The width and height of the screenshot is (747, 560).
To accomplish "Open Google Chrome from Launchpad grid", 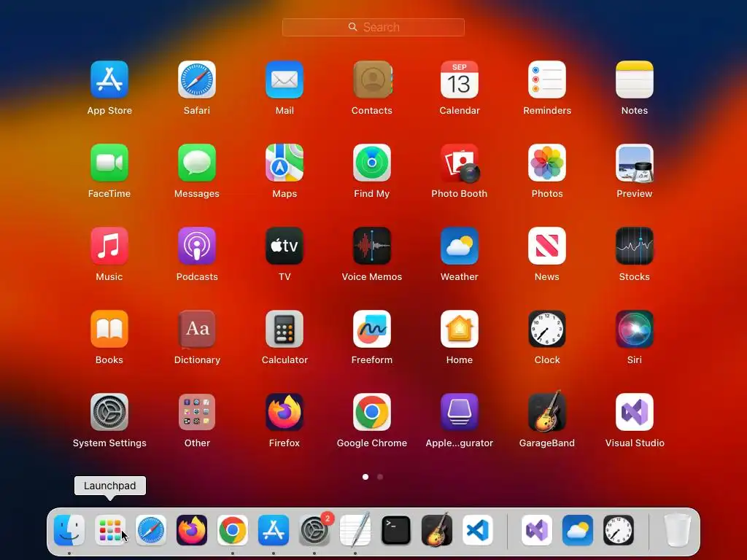I will [x=372, y=412].
